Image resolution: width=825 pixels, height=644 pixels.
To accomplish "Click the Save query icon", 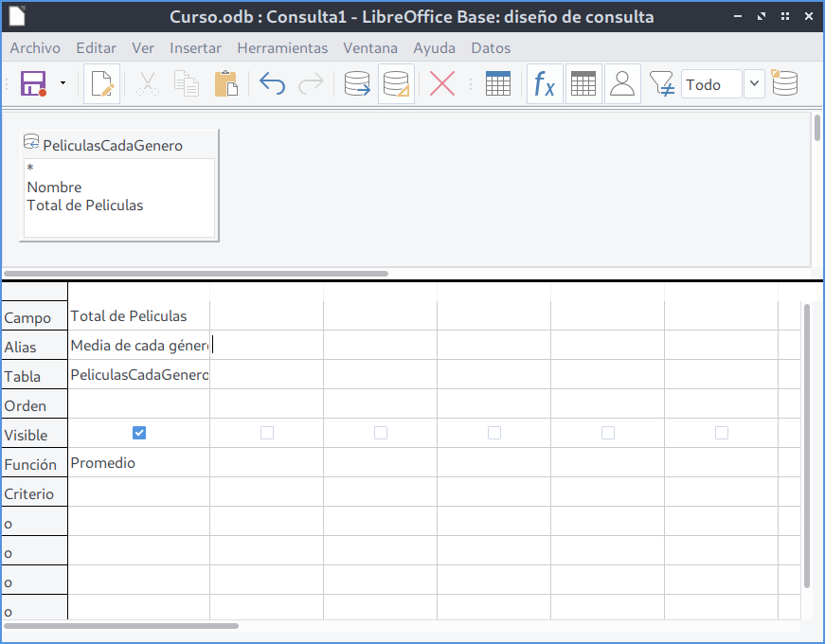I will coord(34,83).
